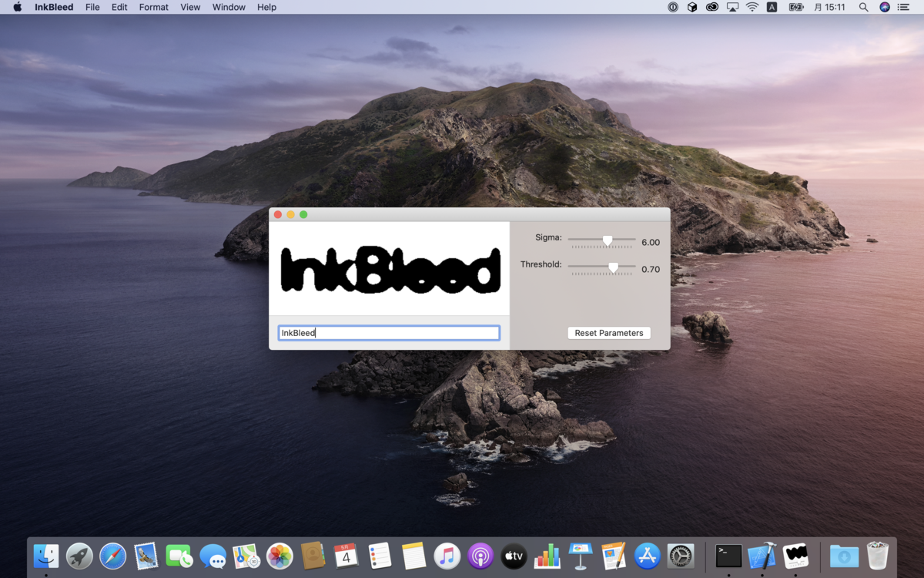Click the InkBleed app icon in Dock

795,556
